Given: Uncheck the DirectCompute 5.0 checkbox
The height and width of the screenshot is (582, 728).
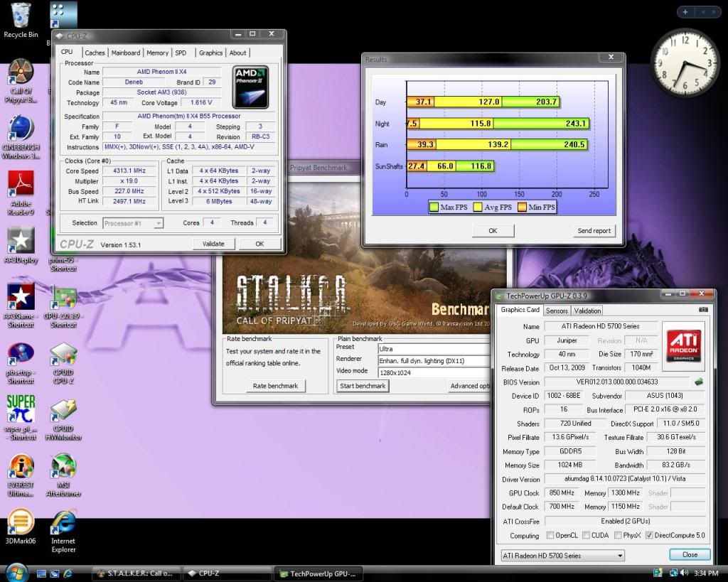Looking at the screenshot, I should point(649,535).
